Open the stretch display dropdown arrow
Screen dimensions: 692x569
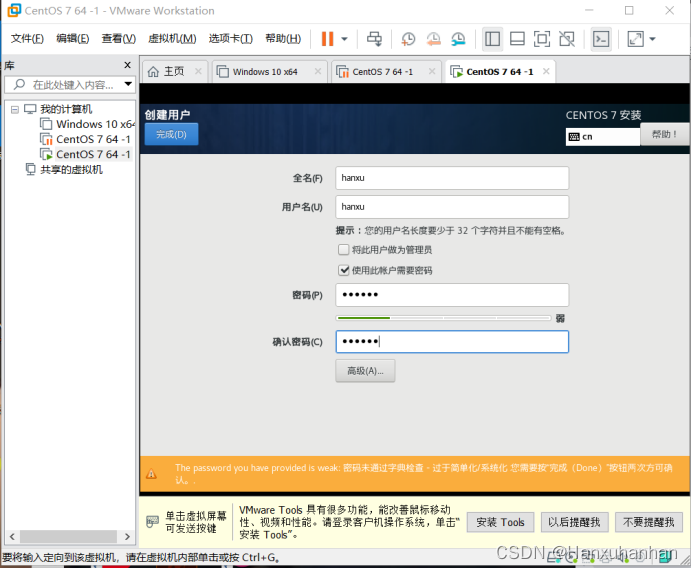pyautogui.click(x=653, y=39)
